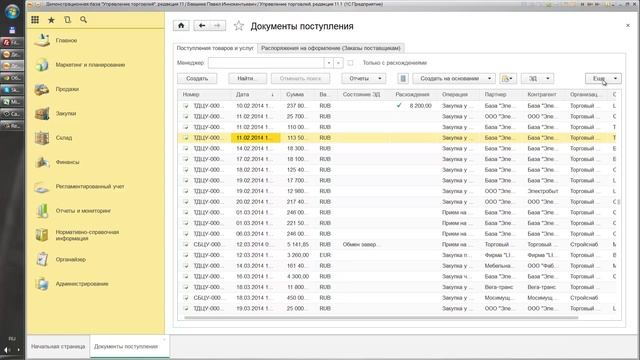Screen dimensions: 640x360
Task: Click the highlighted 11.02.2014 date cell
Action: point(256,138)
